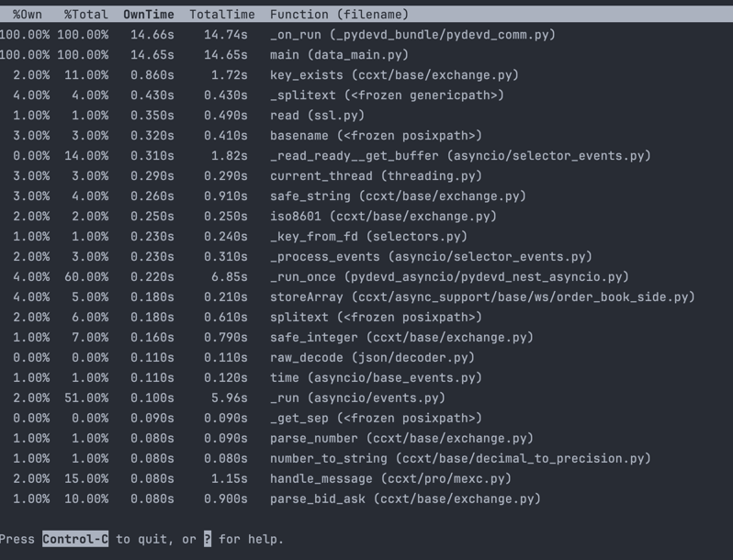
Task: Select the storeArray order_book_side.py row
Action: (x=366, y=297)
